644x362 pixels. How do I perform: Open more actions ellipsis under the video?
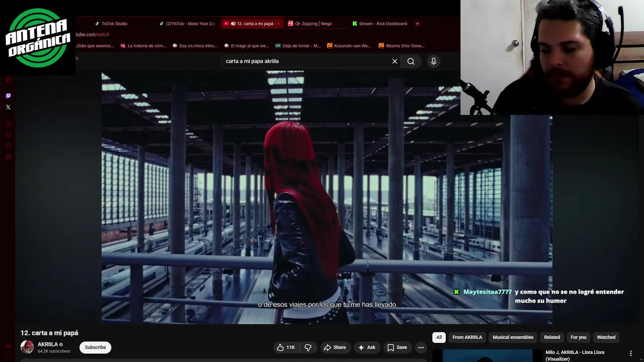[x=421, y=347]
